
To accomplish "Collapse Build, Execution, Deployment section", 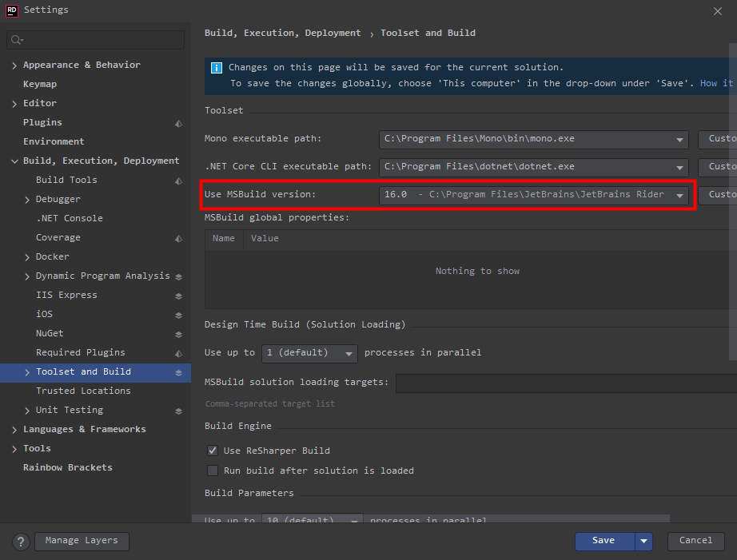I will (x=14, y=161).
